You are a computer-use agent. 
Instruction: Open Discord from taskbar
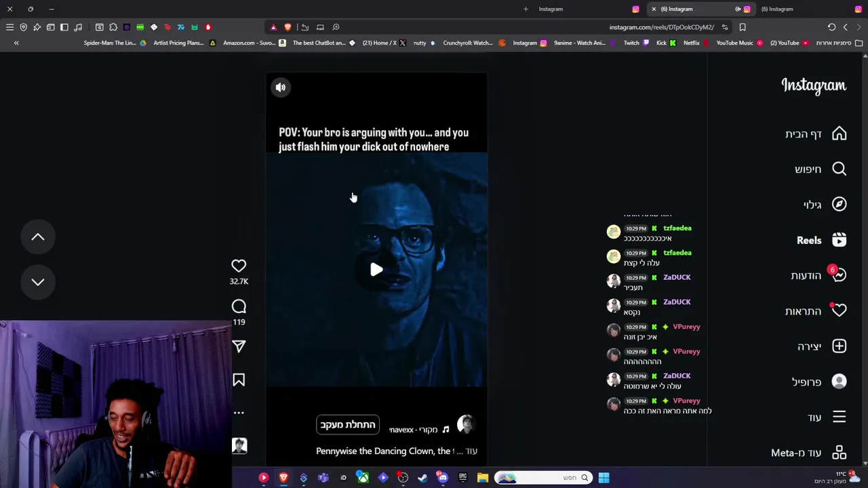click(443, 478)
